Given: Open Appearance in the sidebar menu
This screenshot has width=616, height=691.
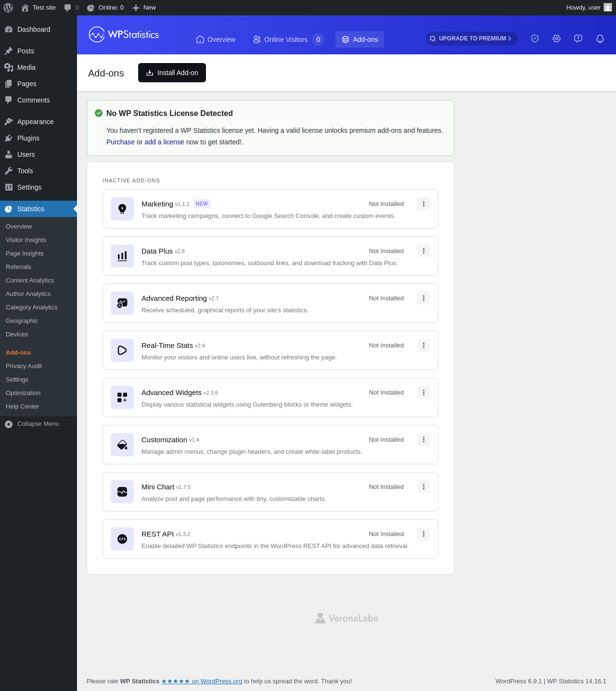Looking at the screenshot, I should click(x=38, y=122).
